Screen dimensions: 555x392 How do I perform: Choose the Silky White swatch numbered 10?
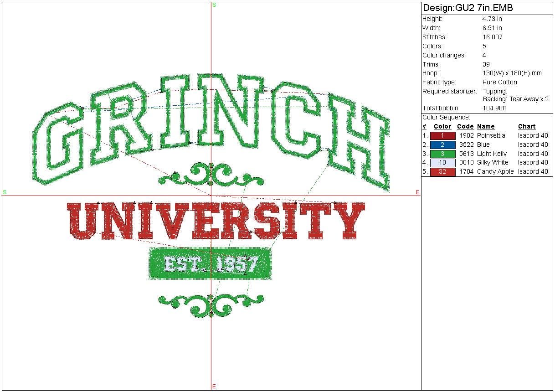pyautogui.click(x=442, y=163)
